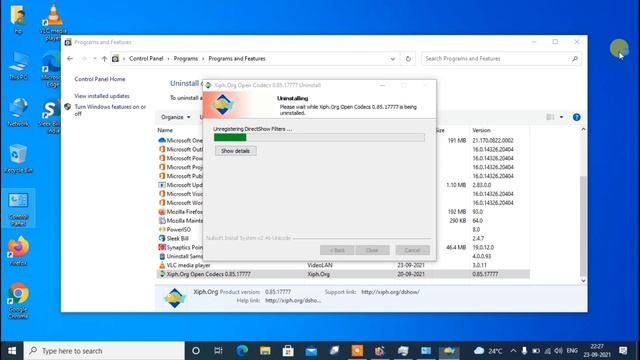The image size is (640, 360).
Task: Select the VLC media player row
Action: [343, 265]
